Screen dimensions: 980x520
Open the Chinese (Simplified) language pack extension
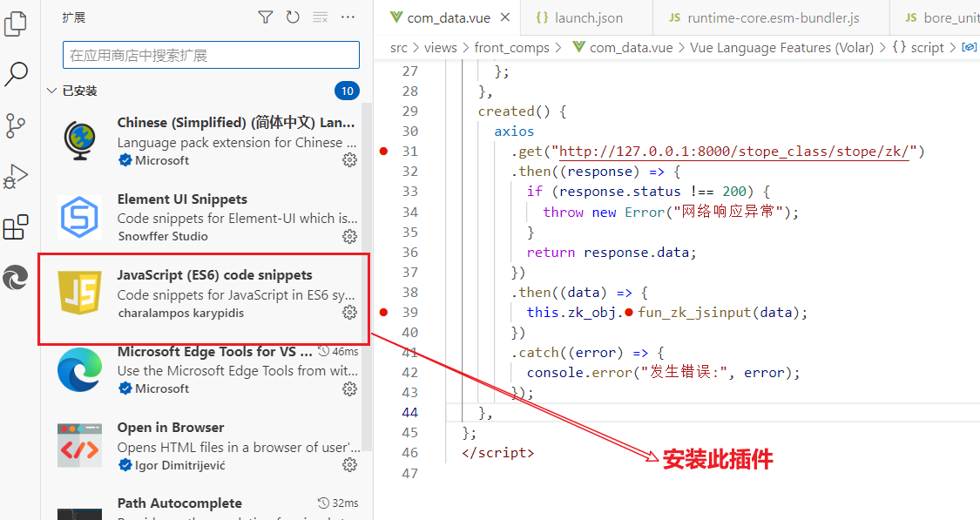tap(206, 140)
